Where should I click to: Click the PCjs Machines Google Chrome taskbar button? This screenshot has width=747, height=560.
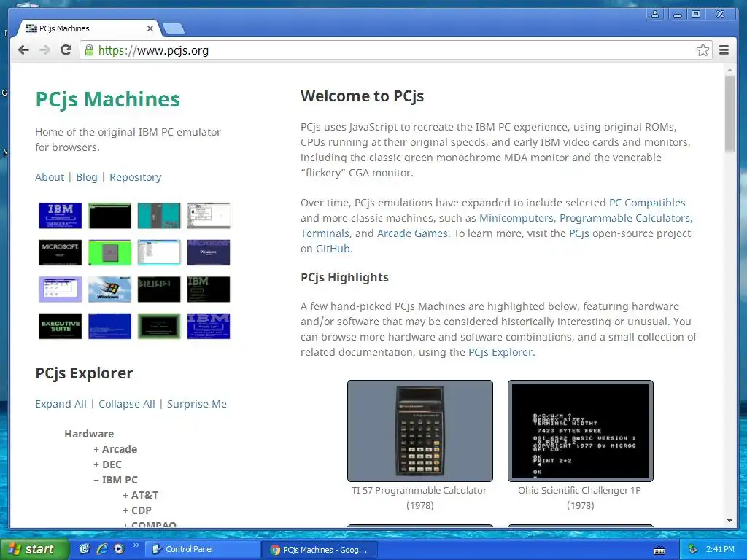tap(320, 550)
